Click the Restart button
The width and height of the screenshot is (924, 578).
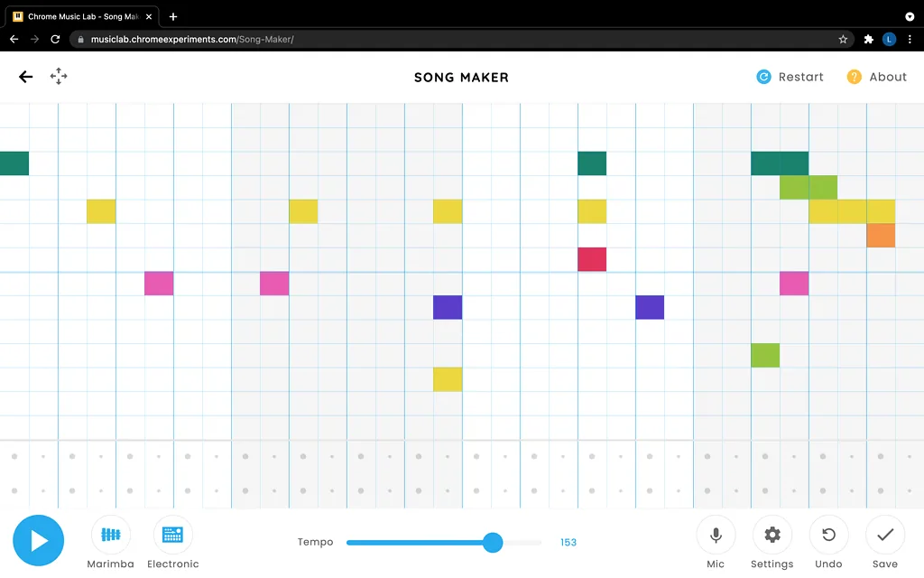pyautogui.click(x=790, y=77)
